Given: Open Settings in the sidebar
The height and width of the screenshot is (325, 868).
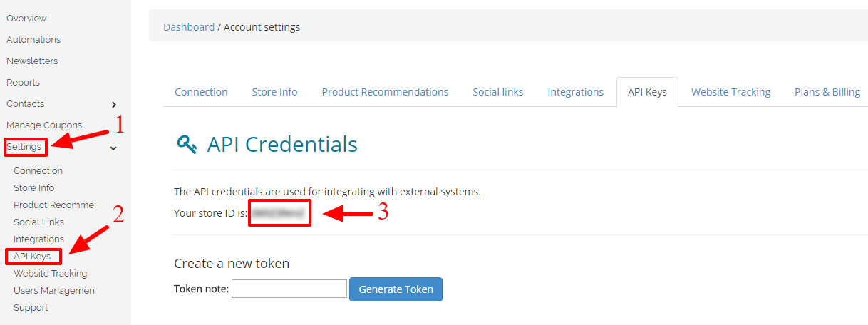Looking at the screenshot, I should point(24,147).
